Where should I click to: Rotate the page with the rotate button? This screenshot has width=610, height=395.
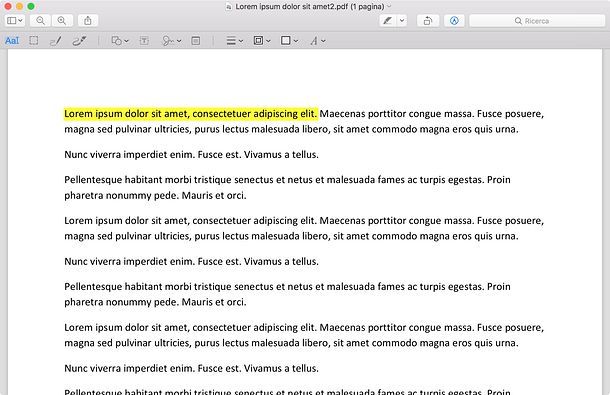point(428,21)
